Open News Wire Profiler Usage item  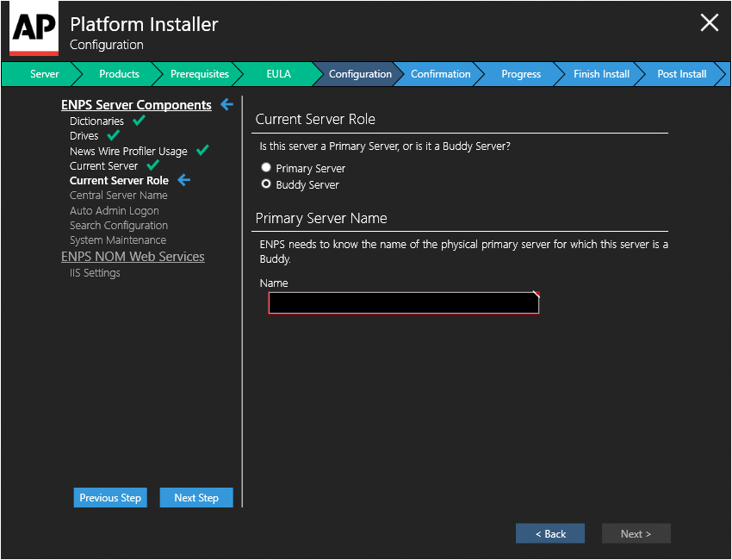tap(128, 152)
